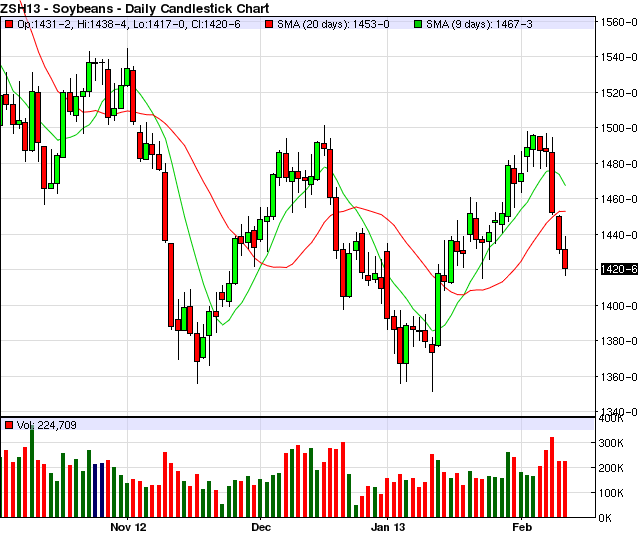Screen dimensions: 640x536
Task: Click the 200K volume axis label
Action: tap(611, 468)
